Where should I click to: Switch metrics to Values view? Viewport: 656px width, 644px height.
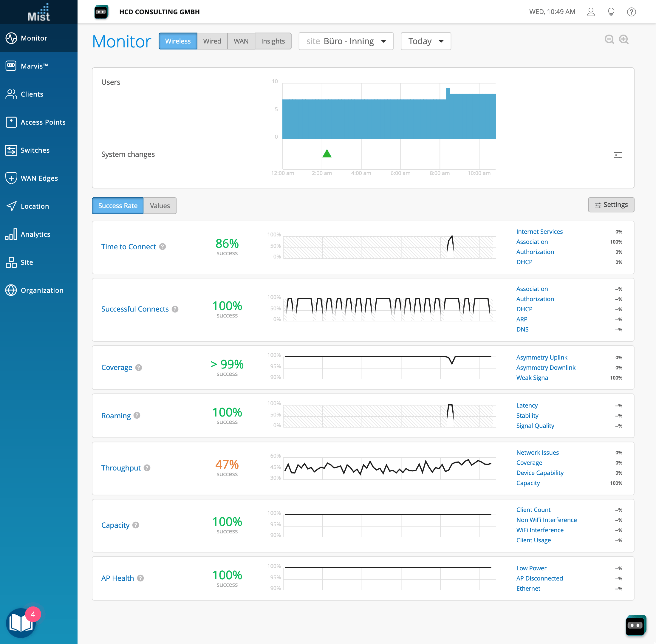click(160, 206)
